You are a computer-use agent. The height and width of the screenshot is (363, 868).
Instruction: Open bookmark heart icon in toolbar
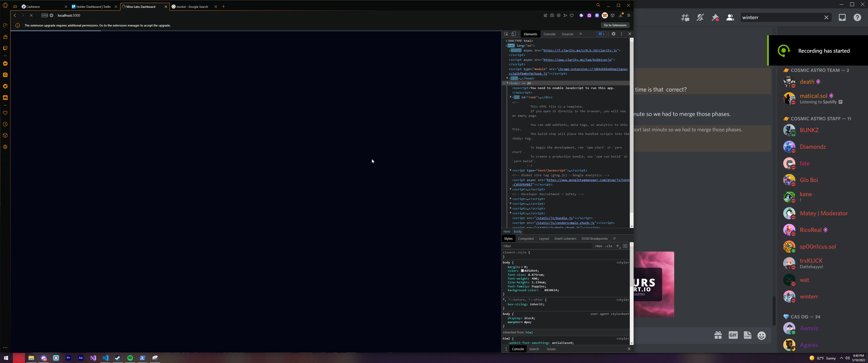[572, 15]
